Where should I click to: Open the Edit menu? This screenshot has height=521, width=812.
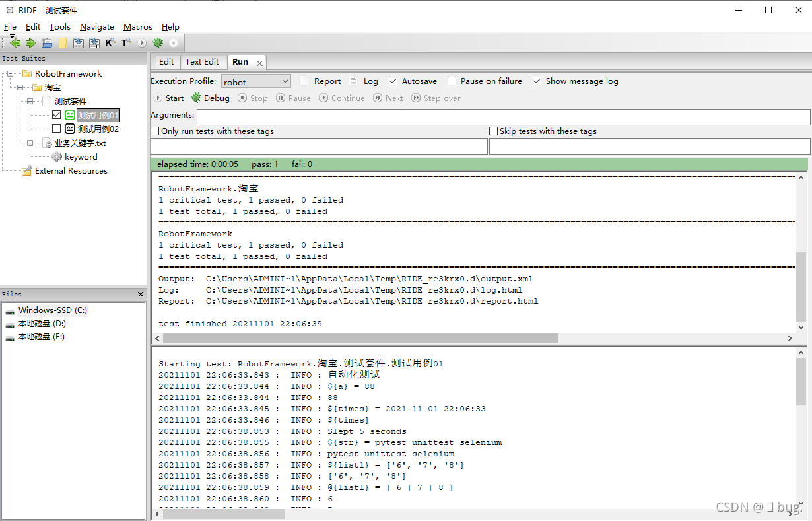click(33, 27)
